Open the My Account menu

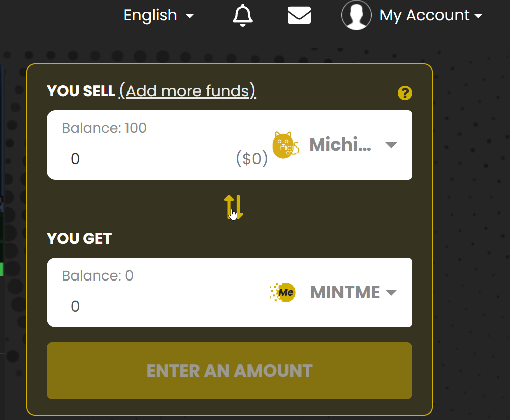[424, 15]
